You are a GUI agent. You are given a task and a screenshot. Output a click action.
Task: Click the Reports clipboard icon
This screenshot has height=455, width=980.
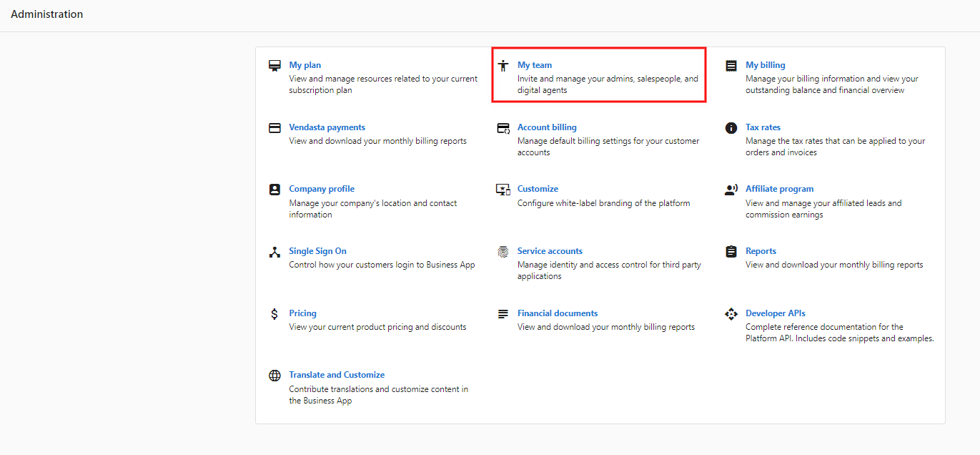click(x=731, y=252)
